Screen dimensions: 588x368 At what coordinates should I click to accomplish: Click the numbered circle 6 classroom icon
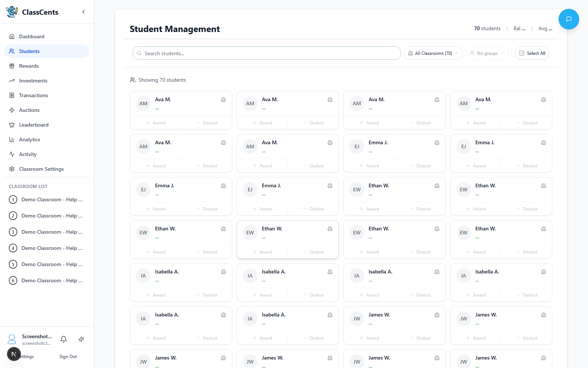coord(13,280)
